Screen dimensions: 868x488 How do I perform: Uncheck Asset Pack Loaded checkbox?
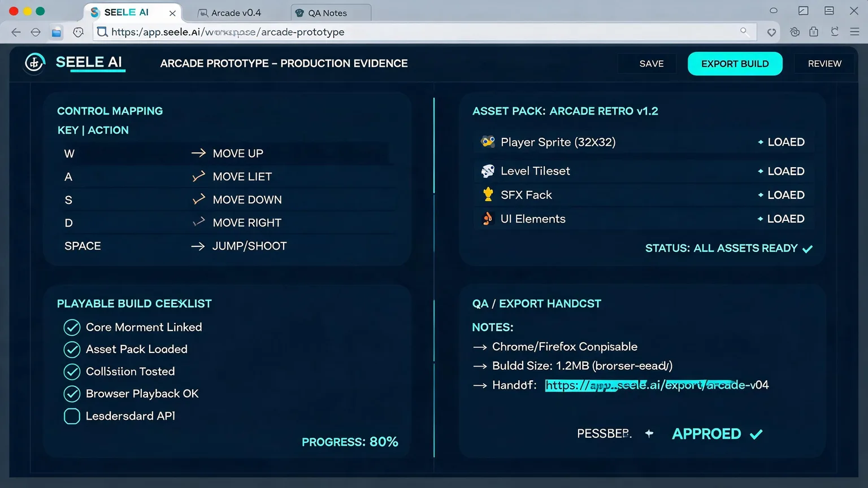point(72,350)
